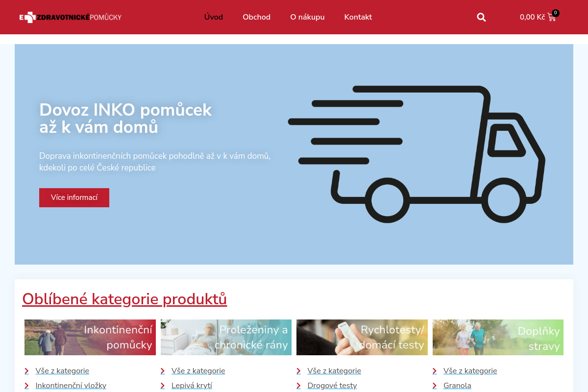The image size is (588, 392).
Task: Click the Oblíbené kategorie produktů heading link
Action: (124, 299)
